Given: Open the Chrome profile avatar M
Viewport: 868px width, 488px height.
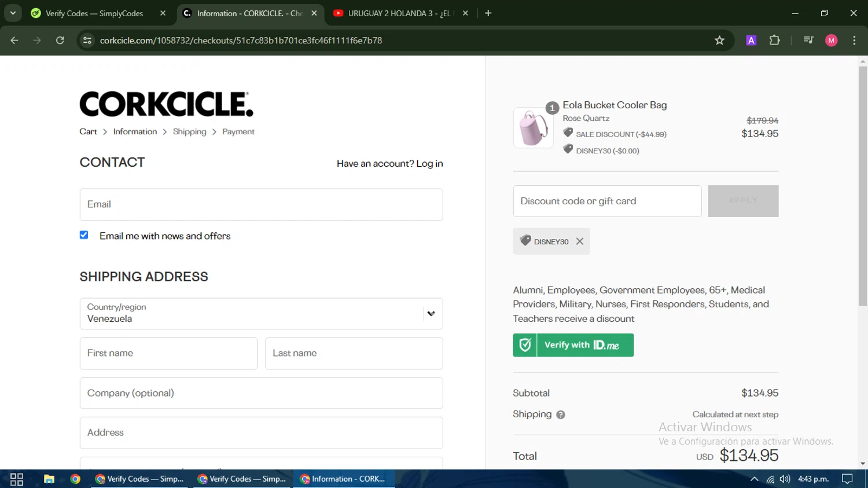Looking at the screenshot, I should (832, 41).
